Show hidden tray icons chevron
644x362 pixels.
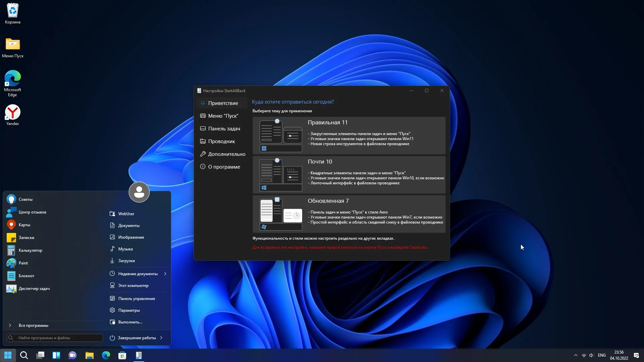(x=576, y=355)
